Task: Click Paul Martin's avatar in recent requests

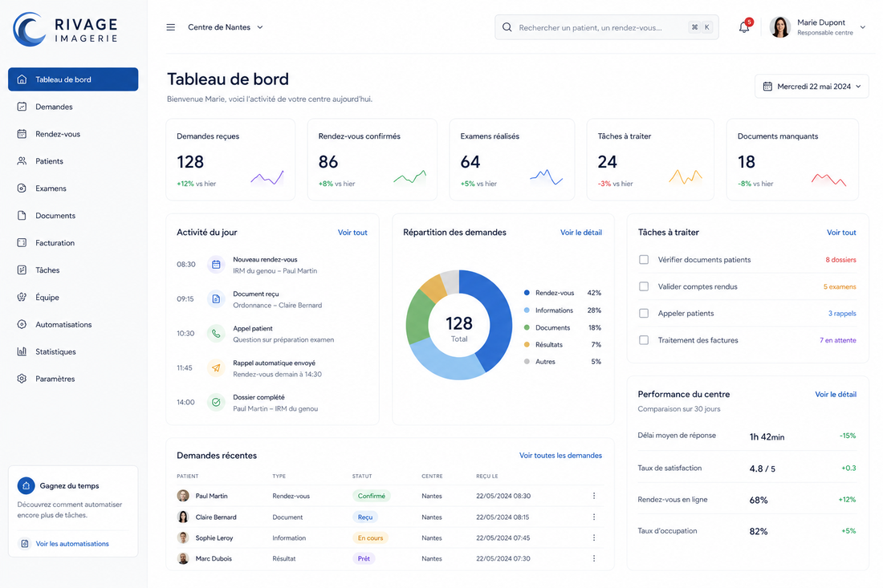Action: pyautogui.click(x=183, y=496)
